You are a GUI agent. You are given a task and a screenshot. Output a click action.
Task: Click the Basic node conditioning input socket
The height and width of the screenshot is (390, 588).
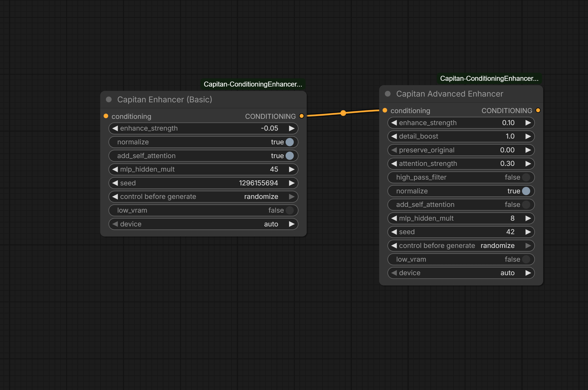(106, 116)
